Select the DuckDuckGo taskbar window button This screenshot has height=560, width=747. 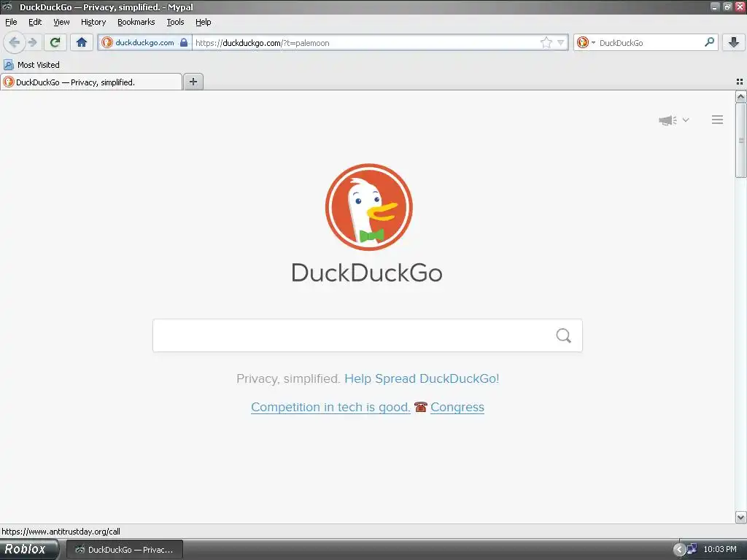tap(124, 550)
